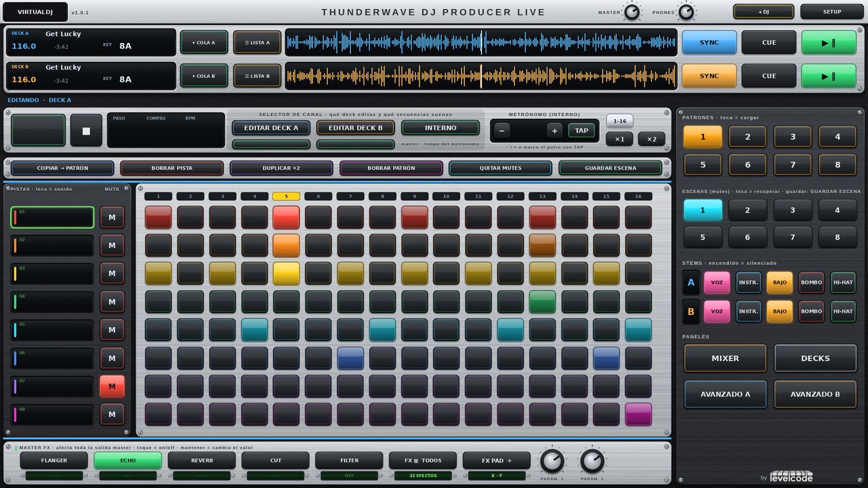Open SETUP
Image resolution: width=868 pixels, height=488 pixels.
pyautogui.click(x=832, y=11)
